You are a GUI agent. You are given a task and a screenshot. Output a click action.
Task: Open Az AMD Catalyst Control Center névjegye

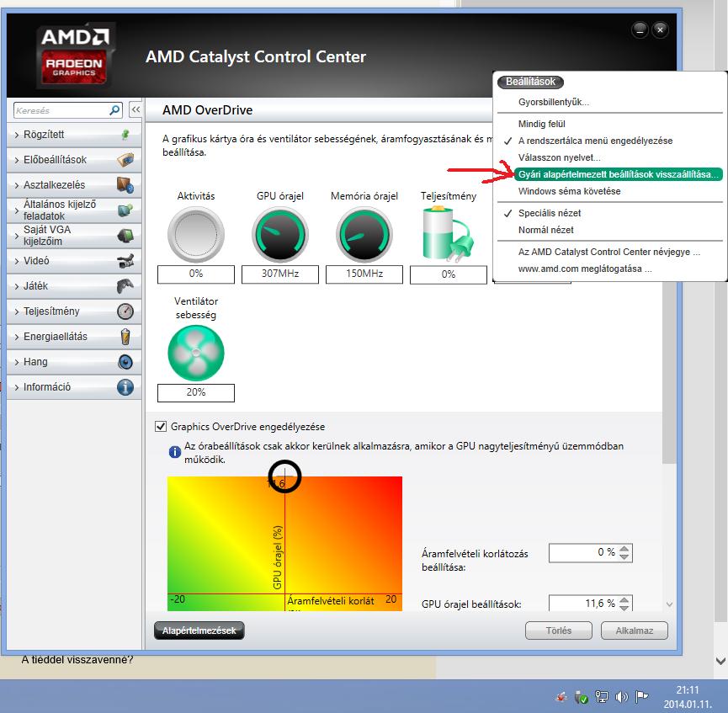[608, 252]
